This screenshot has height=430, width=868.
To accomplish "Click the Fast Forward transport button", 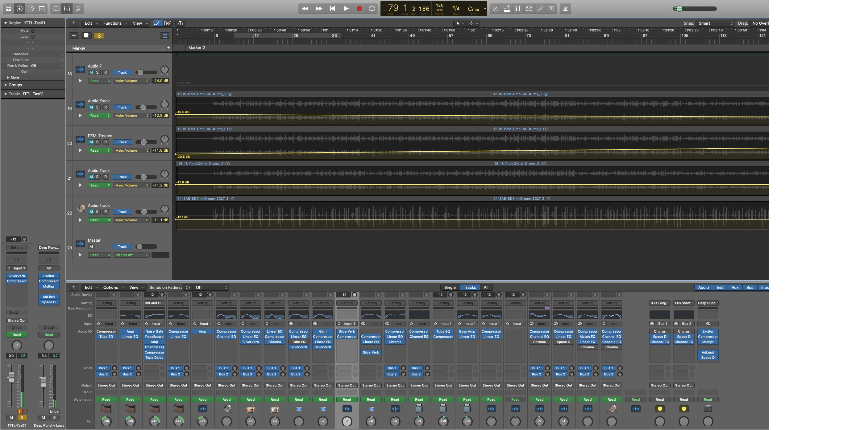I will point(319,9).
